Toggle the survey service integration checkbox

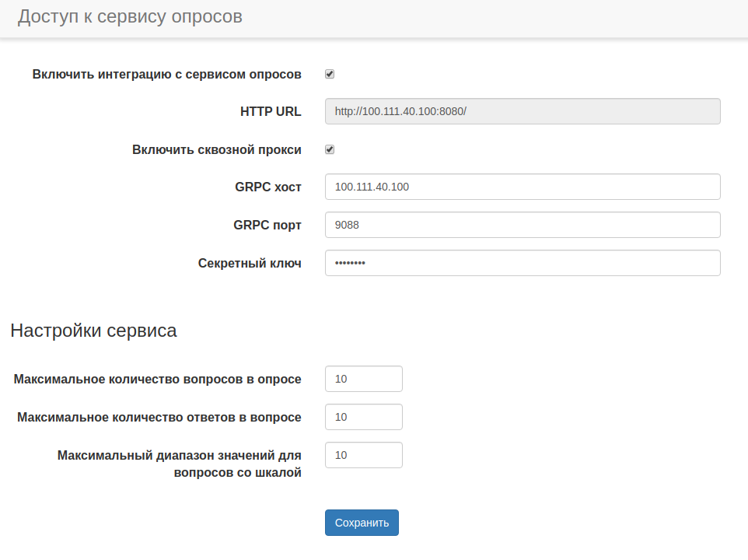(x=330, y=75)
